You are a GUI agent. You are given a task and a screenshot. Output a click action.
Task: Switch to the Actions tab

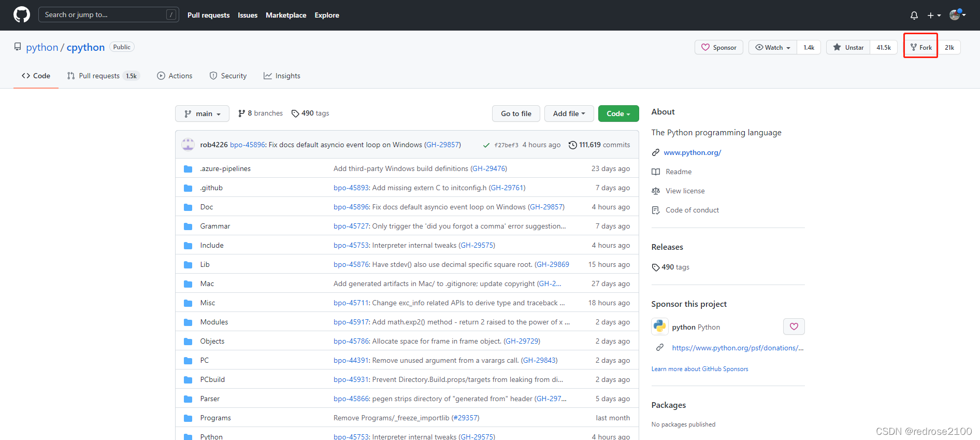[x=175, y=76]
